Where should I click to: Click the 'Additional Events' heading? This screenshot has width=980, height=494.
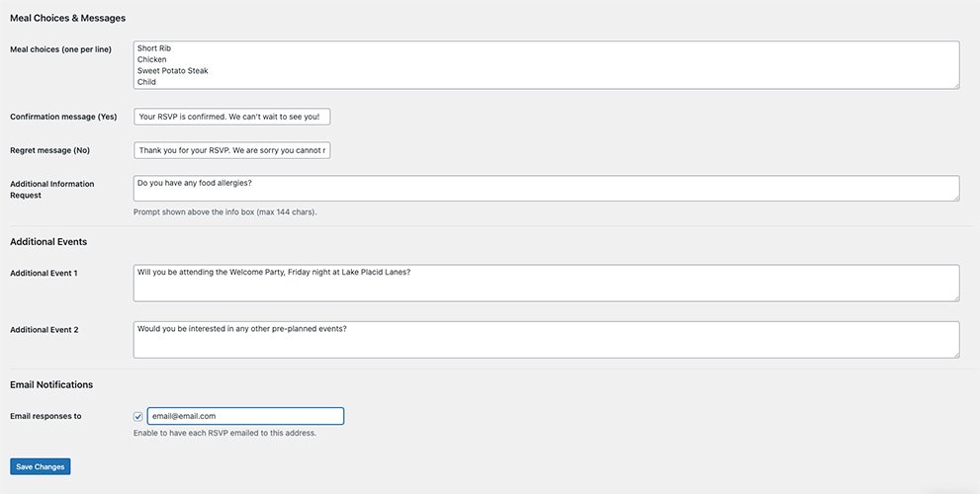(48, 242)
